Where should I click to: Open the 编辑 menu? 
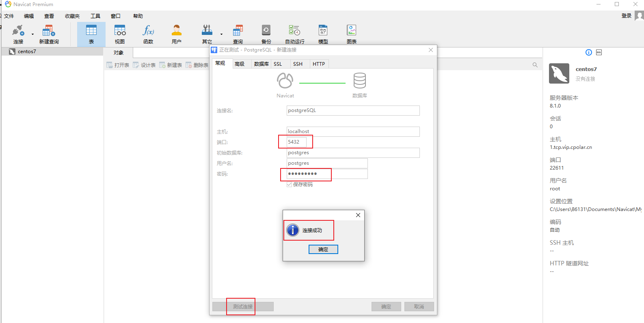[29, 16]
